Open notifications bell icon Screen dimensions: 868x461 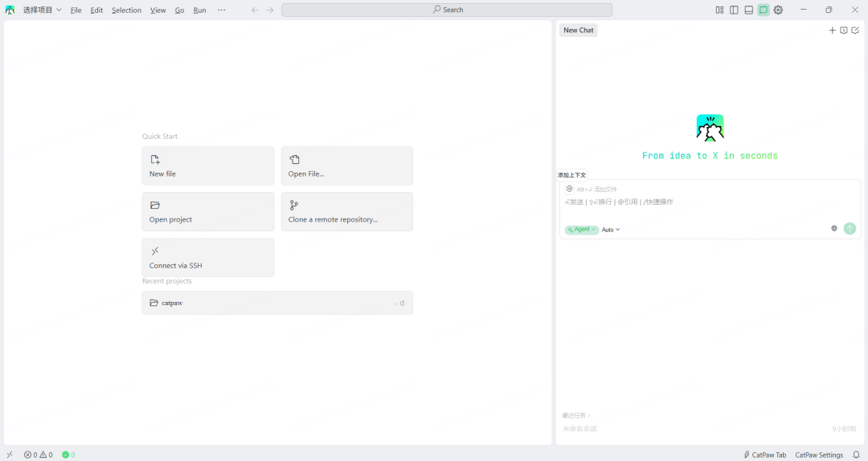(857, 455)
